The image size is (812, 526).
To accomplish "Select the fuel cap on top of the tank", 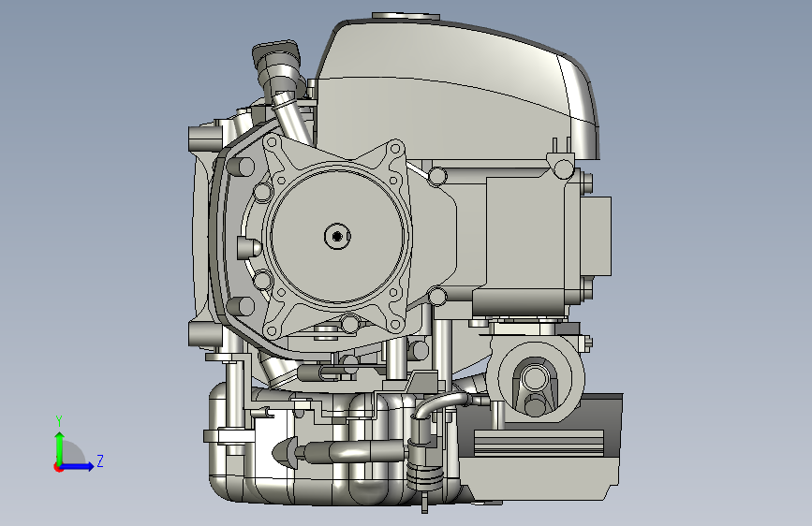I will tap(406, 17).
